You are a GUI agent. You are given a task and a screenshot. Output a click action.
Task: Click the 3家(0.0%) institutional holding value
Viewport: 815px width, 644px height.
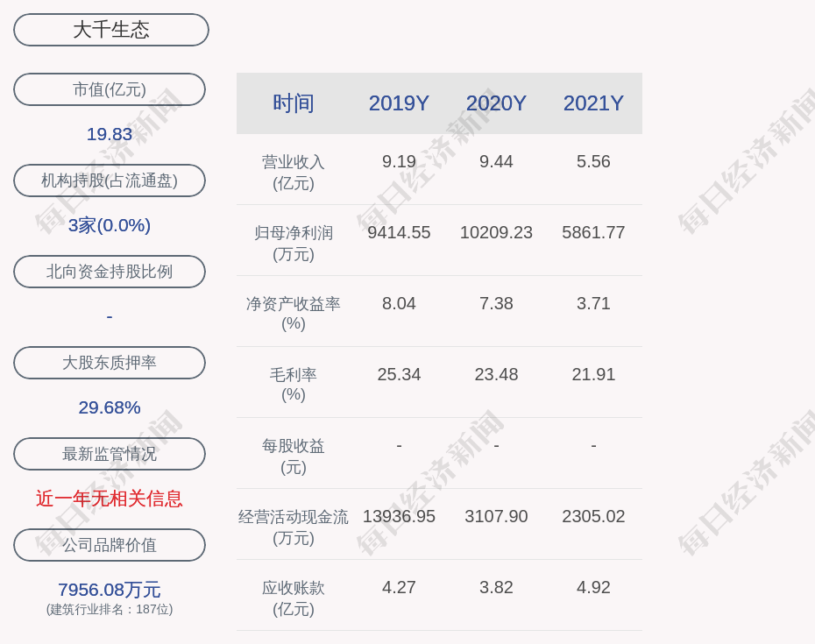click(110, 225)
